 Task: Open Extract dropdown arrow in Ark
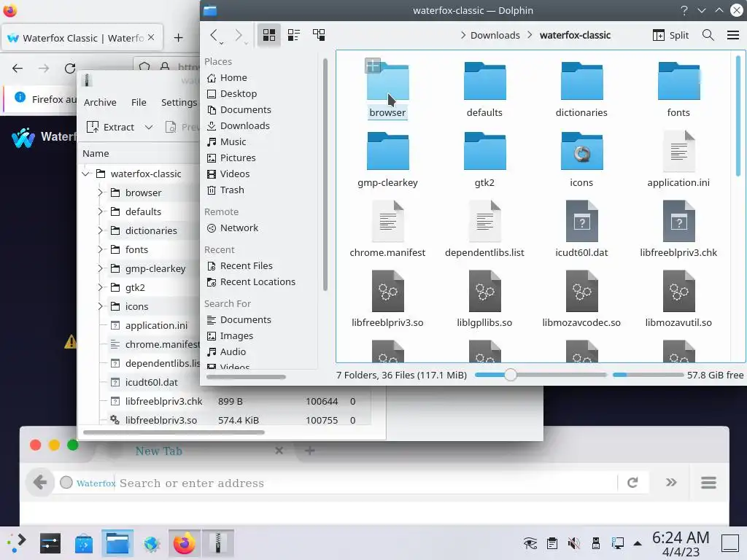149,127
